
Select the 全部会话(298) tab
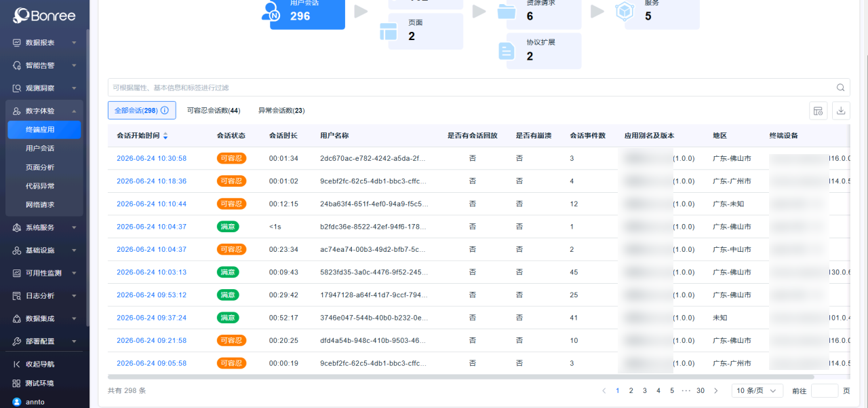click(142, 111)
